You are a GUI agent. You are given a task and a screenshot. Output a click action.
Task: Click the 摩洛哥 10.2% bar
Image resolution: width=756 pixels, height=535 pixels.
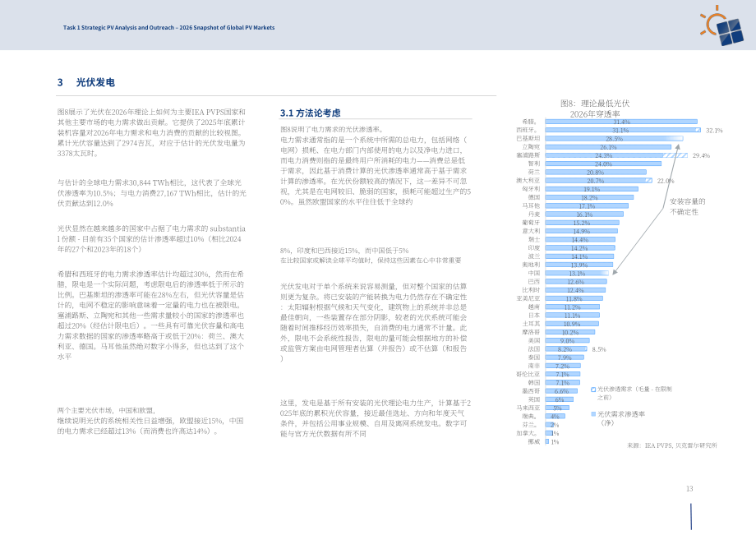coord(570,333)
